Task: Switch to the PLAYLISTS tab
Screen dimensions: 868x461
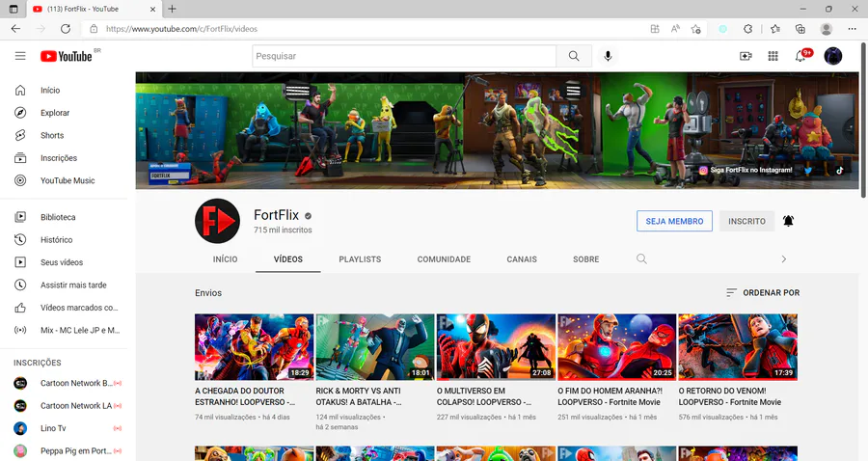Action: click(x=360, y=259)
